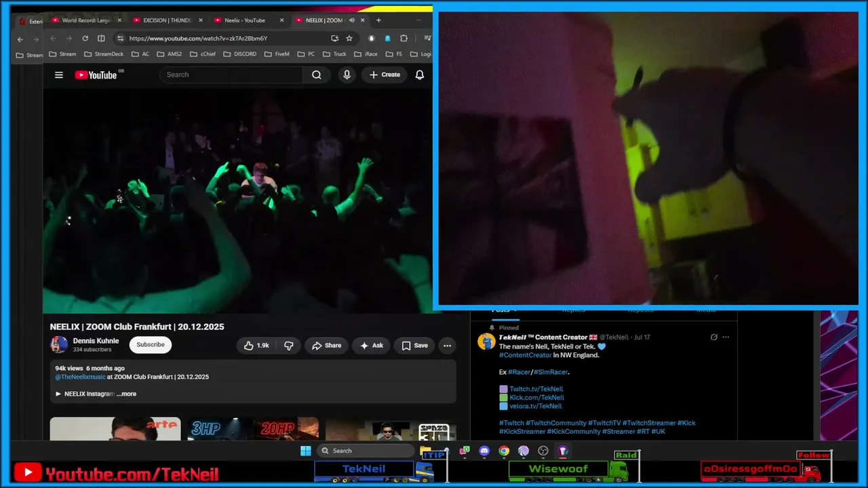Open the FiveM bookmarks folder
The height and width of the screenshot is (488, 868).
[x=277, y=54]
